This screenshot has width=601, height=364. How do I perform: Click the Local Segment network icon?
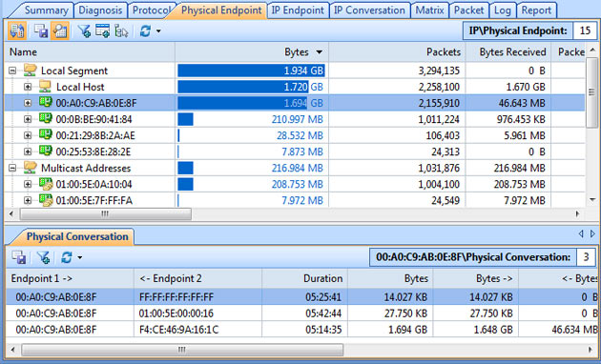(31, 71)
